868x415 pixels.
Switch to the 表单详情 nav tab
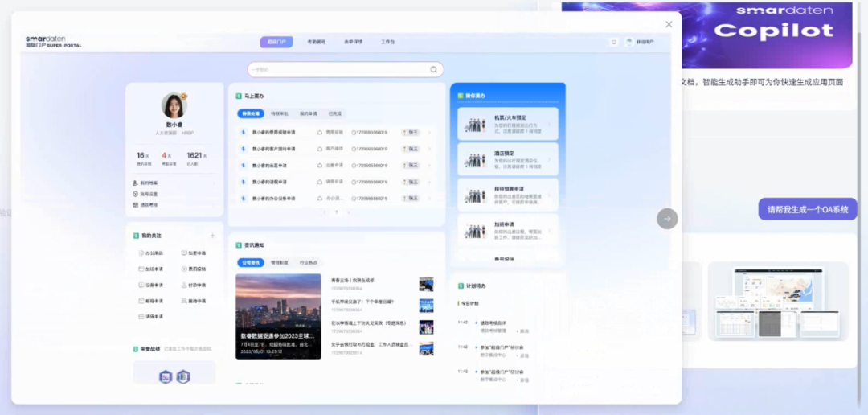[353, 42]
